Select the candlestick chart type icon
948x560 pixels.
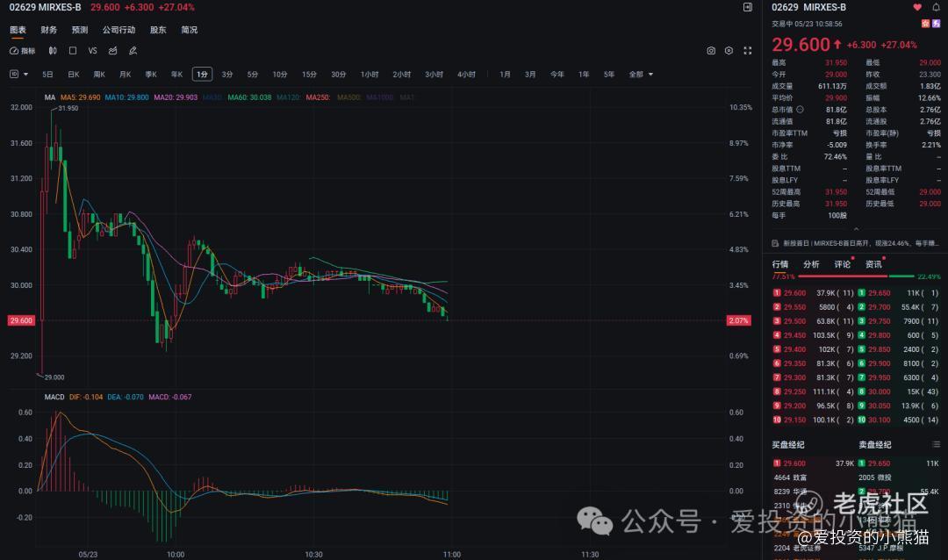click(53, 51)
